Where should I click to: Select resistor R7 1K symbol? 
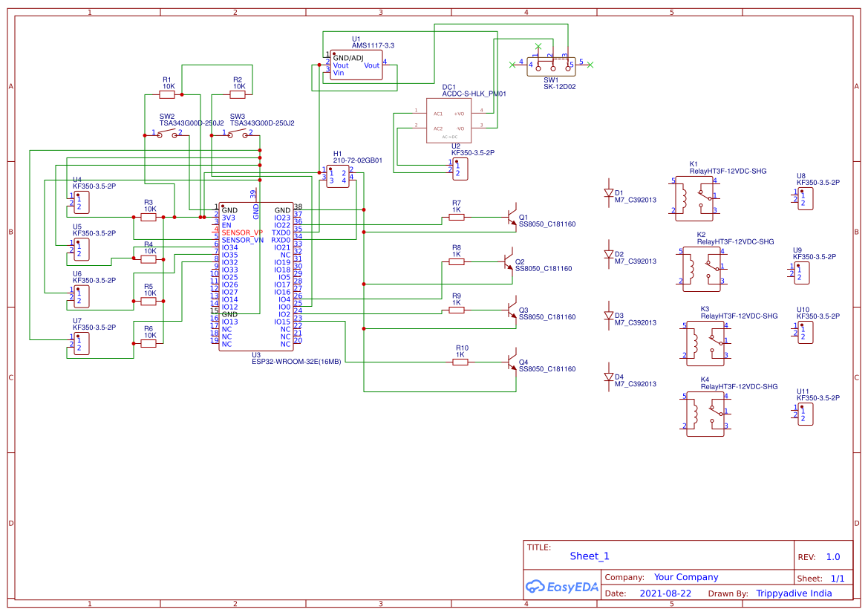tap(457, 217)
